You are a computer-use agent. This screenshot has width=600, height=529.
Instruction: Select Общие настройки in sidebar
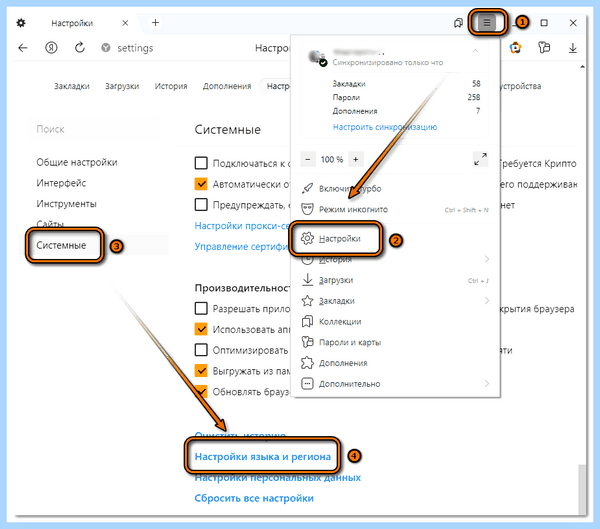77,162
